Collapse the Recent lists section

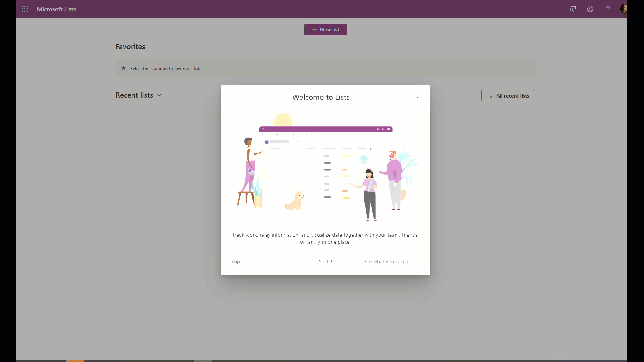[x=159, y=95]
